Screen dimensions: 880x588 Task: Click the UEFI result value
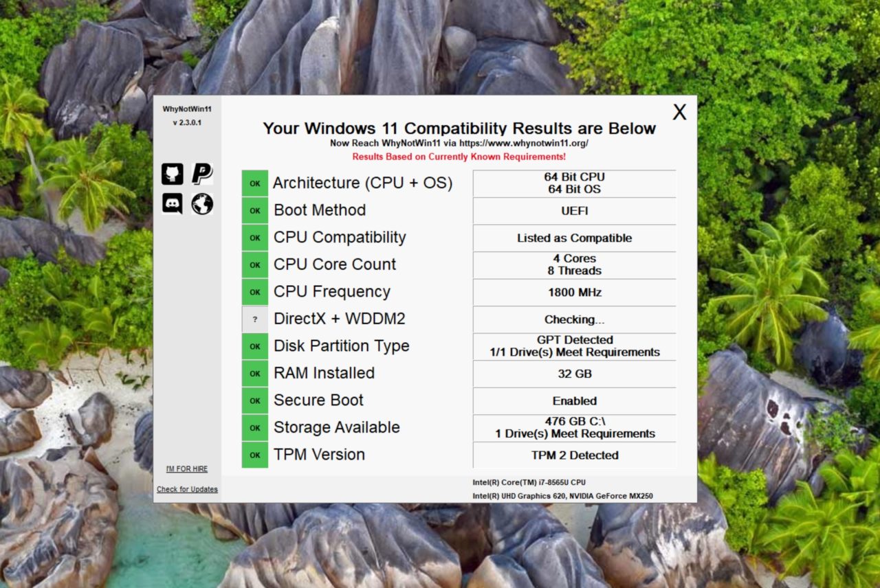pos(575,211)
